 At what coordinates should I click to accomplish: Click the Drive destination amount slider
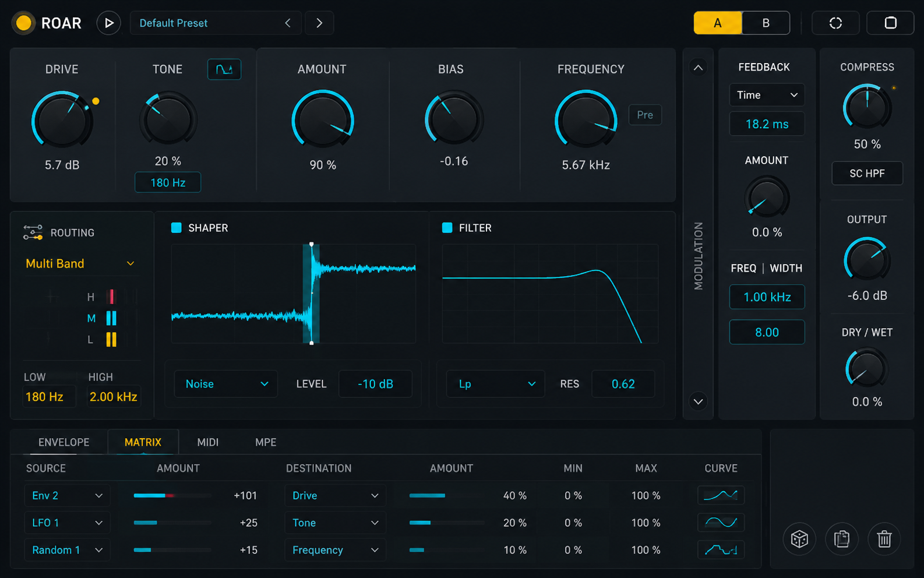pyautogui.click(x=447, y=495)
